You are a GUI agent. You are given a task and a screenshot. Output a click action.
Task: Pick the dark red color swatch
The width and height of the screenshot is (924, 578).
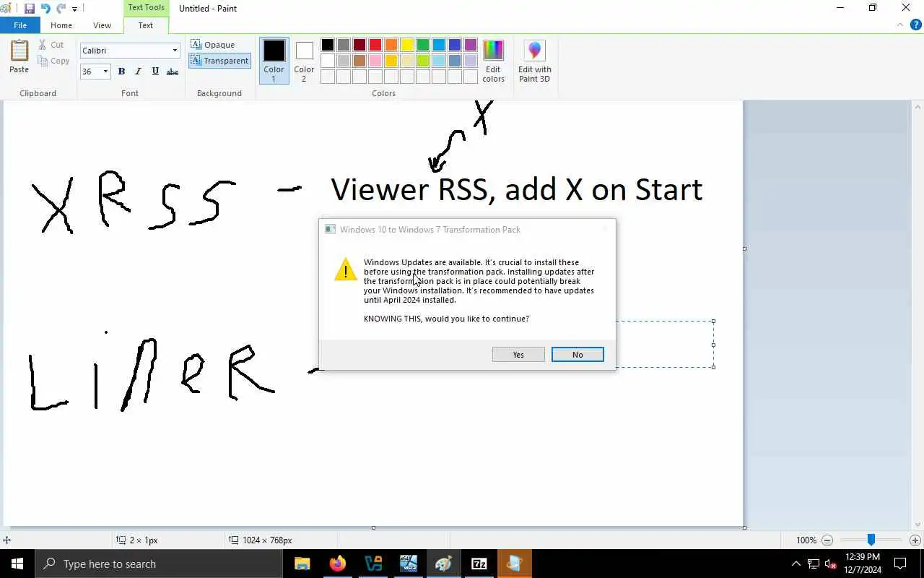point(359,45)
